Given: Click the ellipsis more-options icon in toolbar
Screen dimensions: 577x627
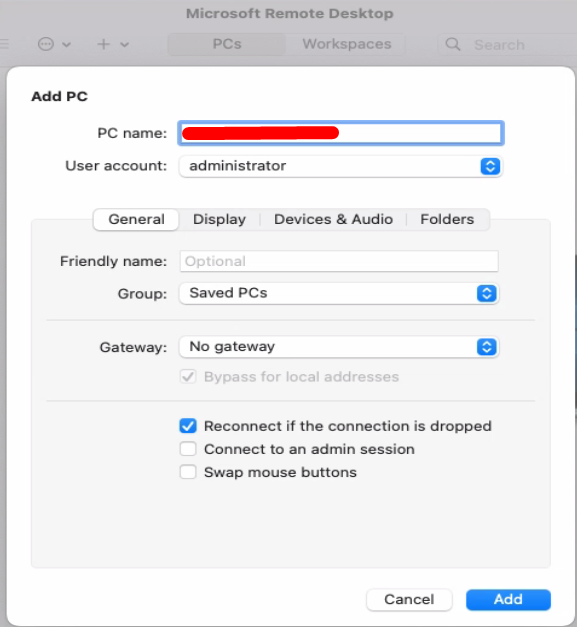Looking at the screenshot, I should coord(46,44).
